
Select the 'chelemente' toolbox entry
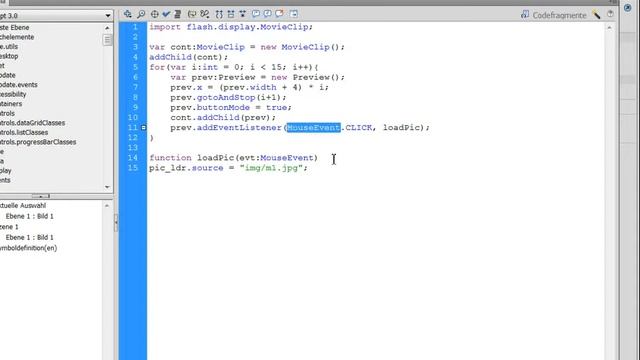17,37
